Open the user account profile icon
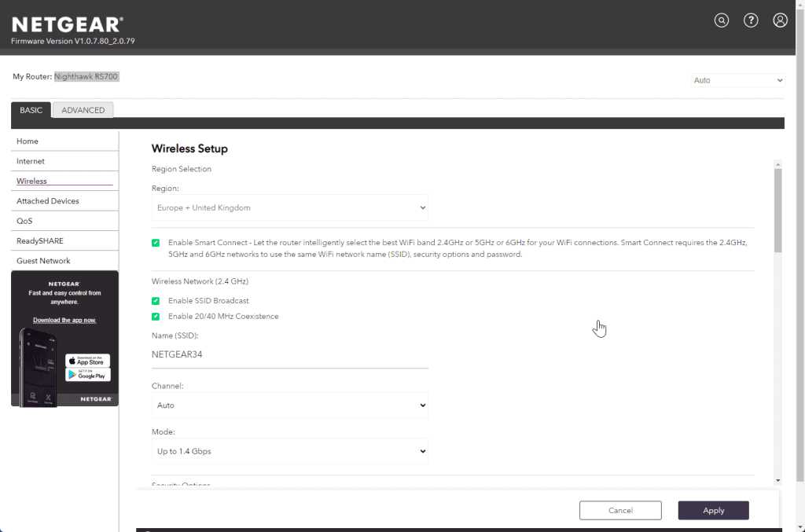Image resolution: width=805 pixels, height=532 pixels. pos(780,20)
